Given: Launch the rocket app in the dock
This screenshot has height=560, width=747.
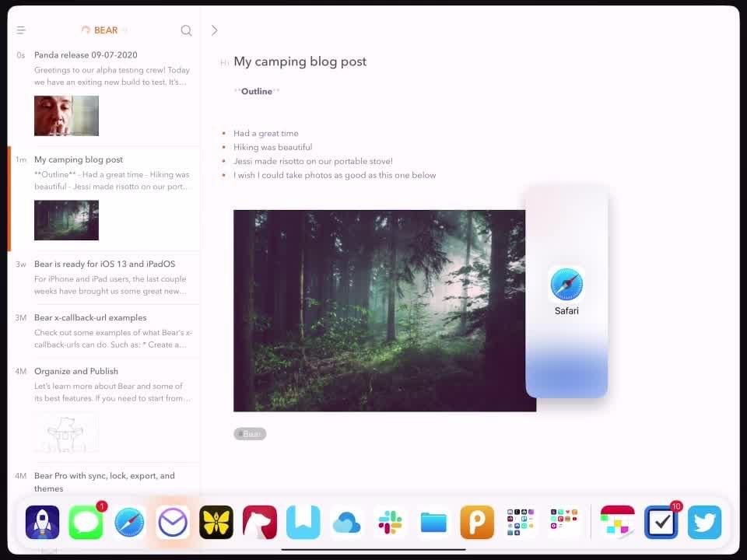Looking at the screenshot, I should [x=42, y=523].
